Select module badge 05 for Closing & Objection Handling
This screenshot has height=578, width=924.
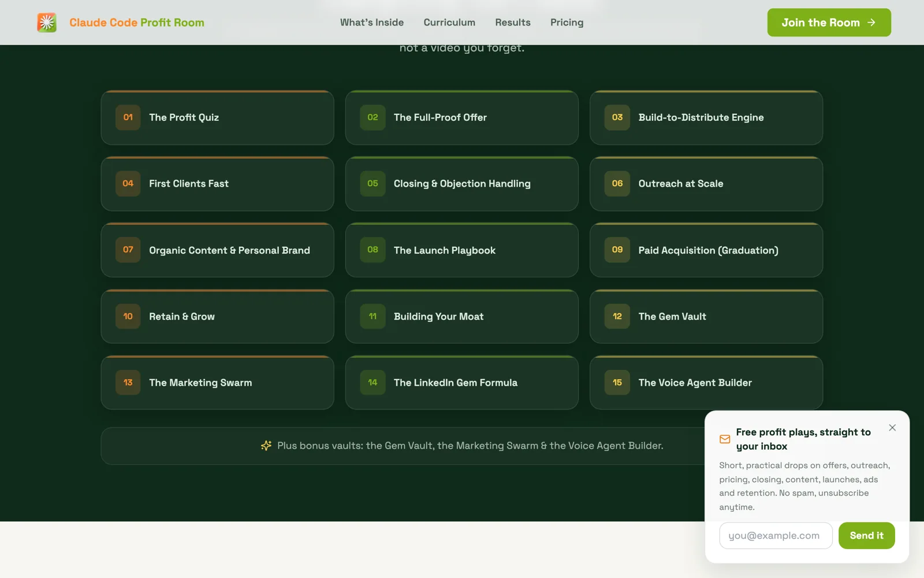(372, 184)
